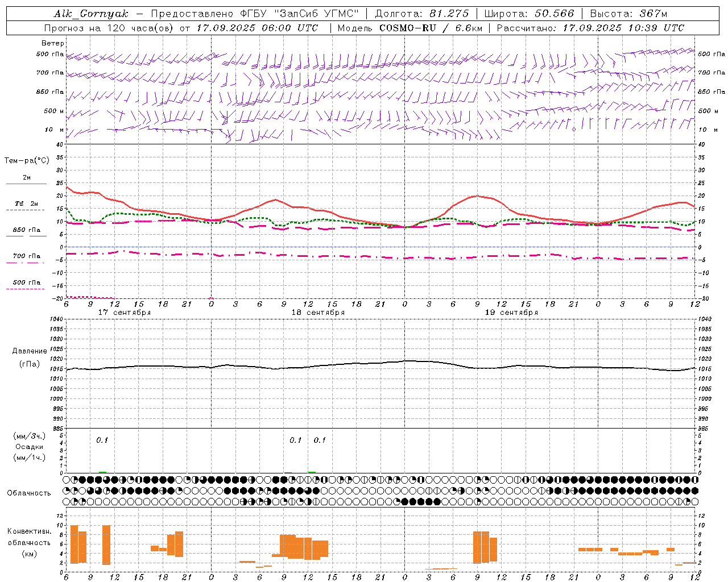The height and width of the screenshot is (582, 728).
Task: Select the 'Высота: 367м' header field
Action: (628, 14)
